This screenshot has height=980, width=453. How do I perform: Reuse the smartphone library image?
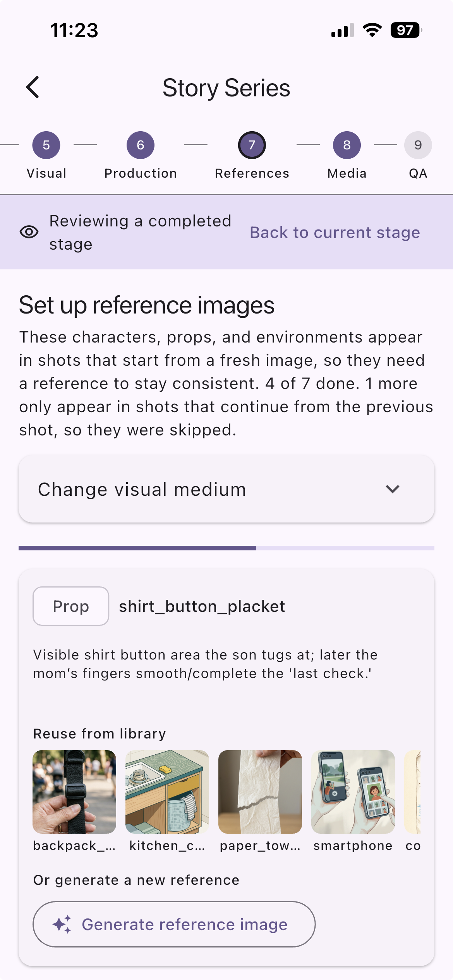tap(353, 792)
